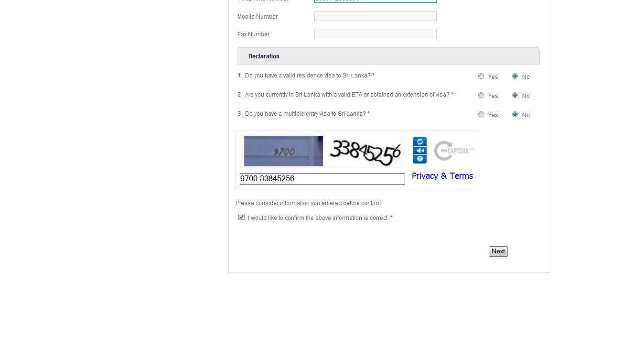
Task: Choose Yes for currently in Sri Lanka
Action: click(481, 95)
